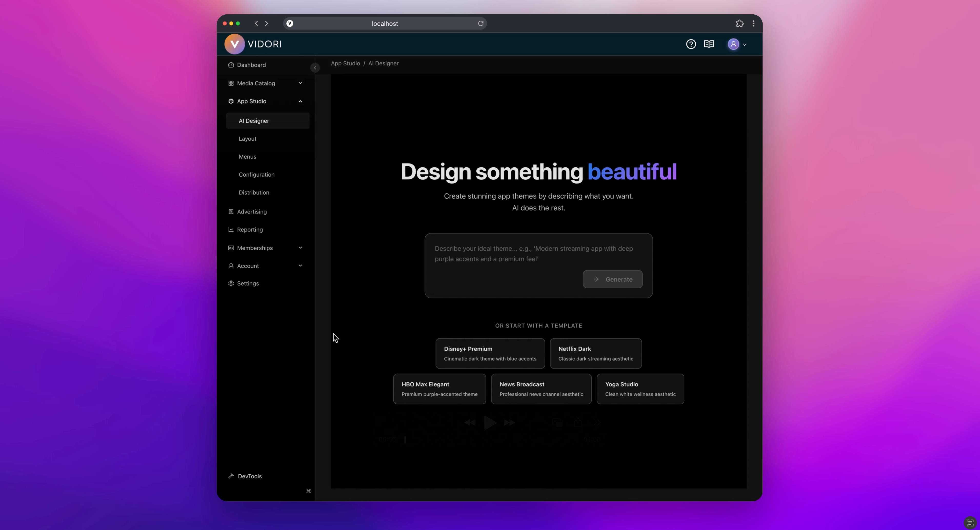Reload the page in the browser toolbar
The height and width of the screenshot is (530, 980).
(481, 23)
